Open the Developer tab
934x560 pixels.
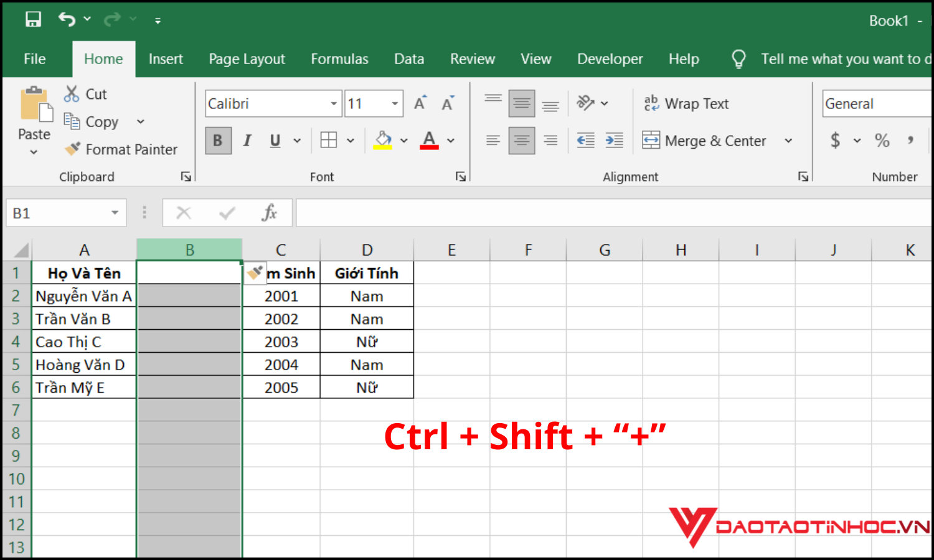pyautogui.click(x=610, y=58)
